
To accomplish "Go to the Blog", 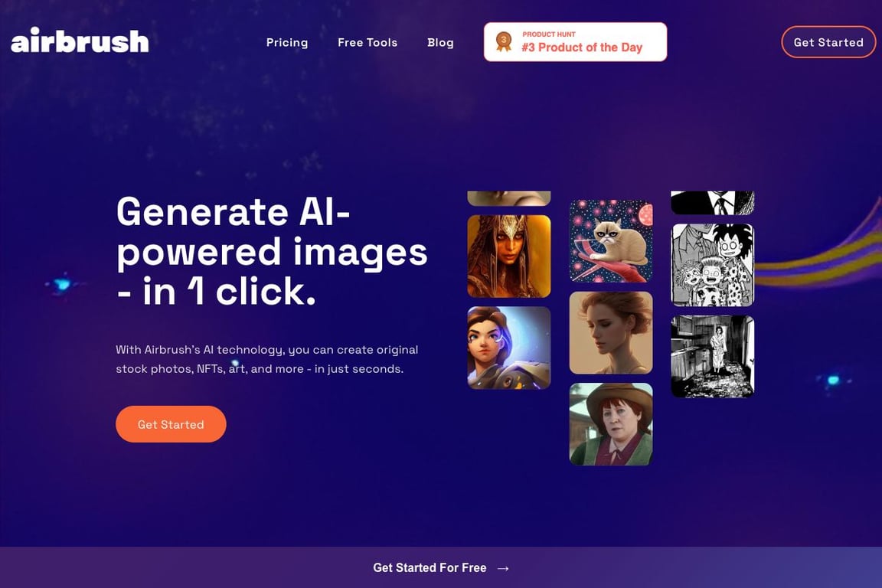I will 440,42.
